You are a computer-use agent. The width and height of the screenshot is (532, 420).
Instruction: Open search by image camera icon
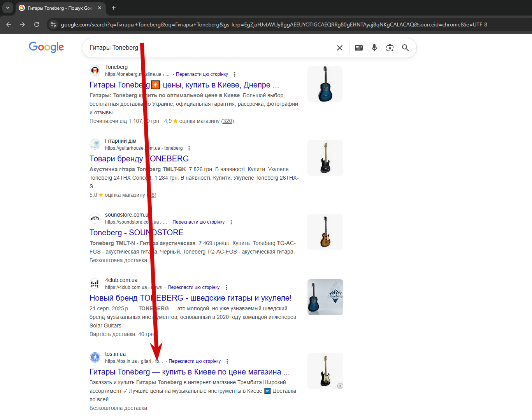[390, 48]
